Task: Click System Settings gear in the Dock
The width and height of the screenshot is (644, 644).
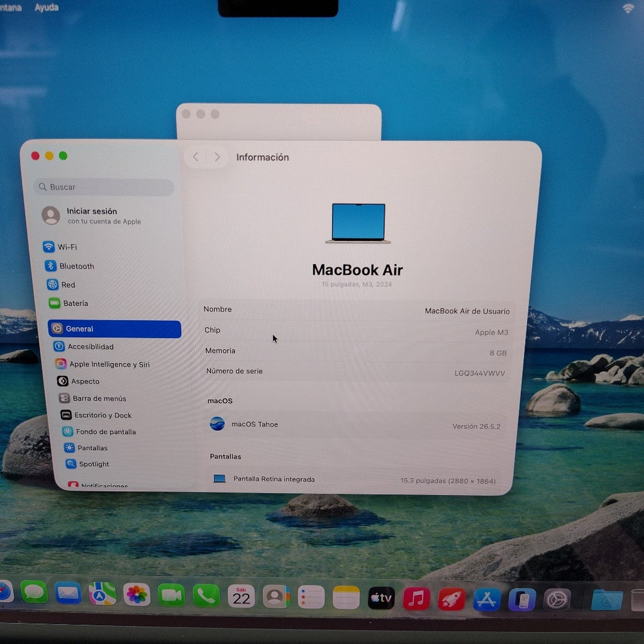Action: coord(557,600)
